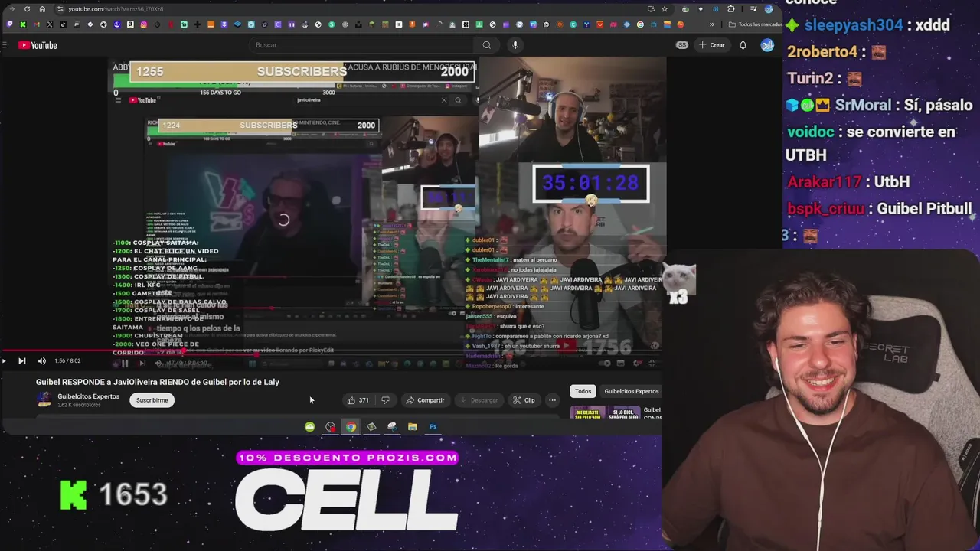Select the Todos filter chip

[x=583, y=391]
